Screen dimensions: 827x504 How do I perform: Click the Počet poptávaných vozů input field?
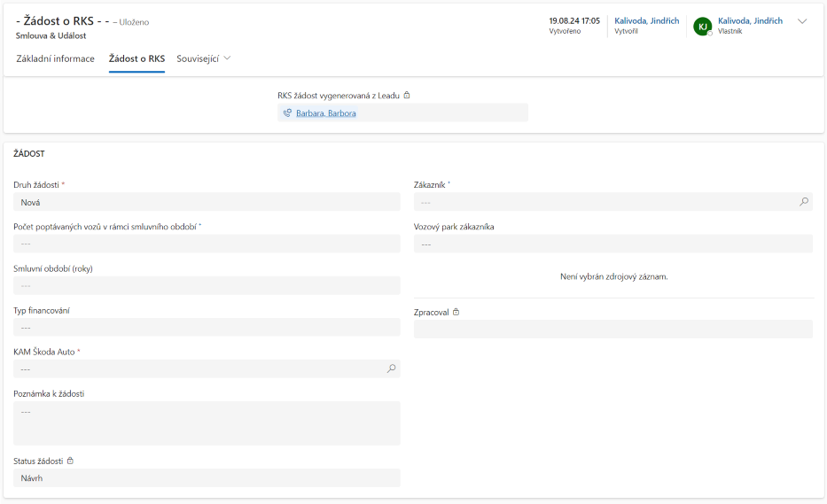207,244
